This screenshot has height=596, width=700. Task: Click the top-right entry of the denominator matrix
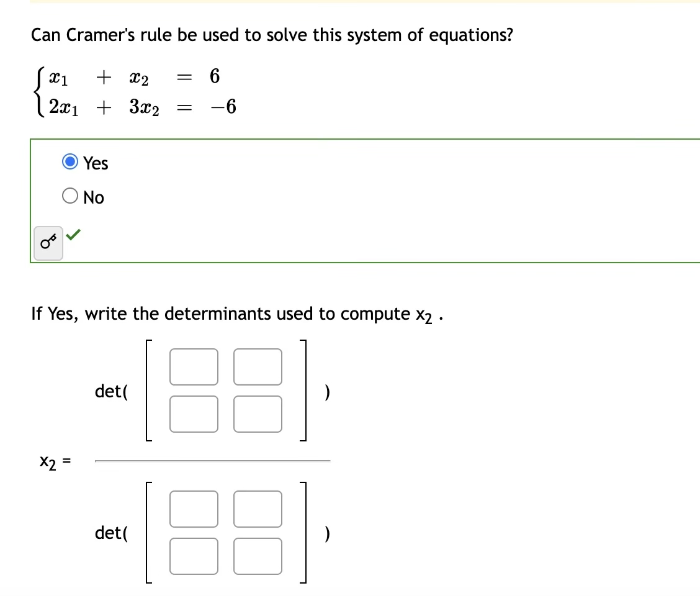[258, 509]
